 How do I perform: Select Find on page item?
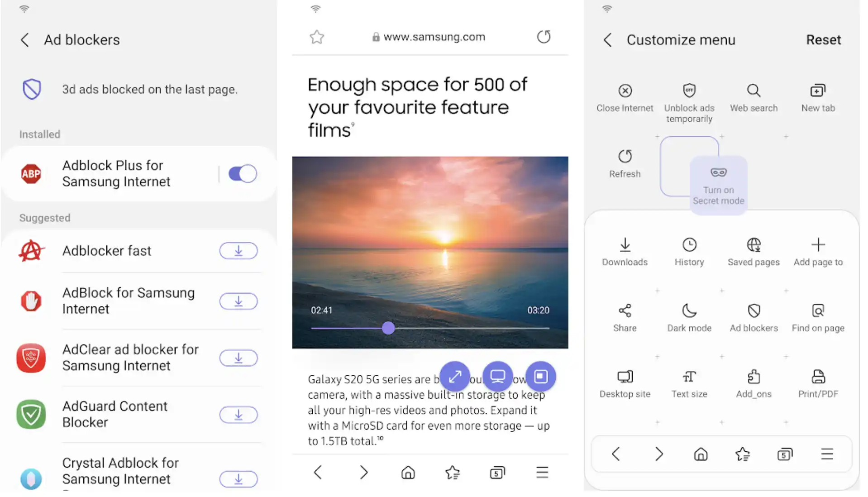818,318
